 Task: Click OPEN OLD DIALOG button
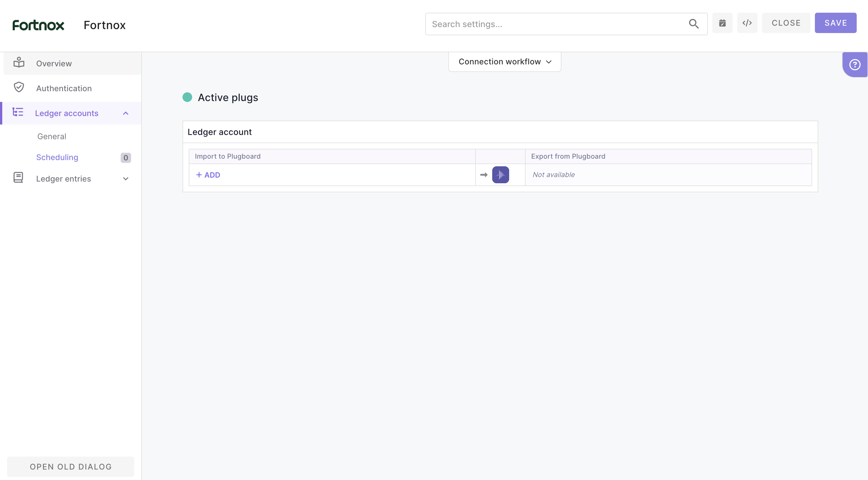click(70, 466)
